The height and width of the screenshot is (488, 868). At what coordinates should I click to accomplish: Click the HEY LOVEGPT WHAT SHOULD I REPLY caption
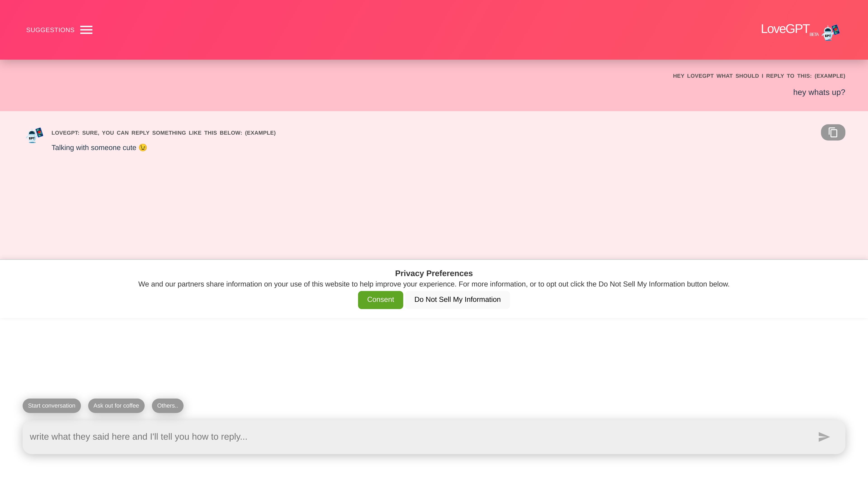coord(759,76)
